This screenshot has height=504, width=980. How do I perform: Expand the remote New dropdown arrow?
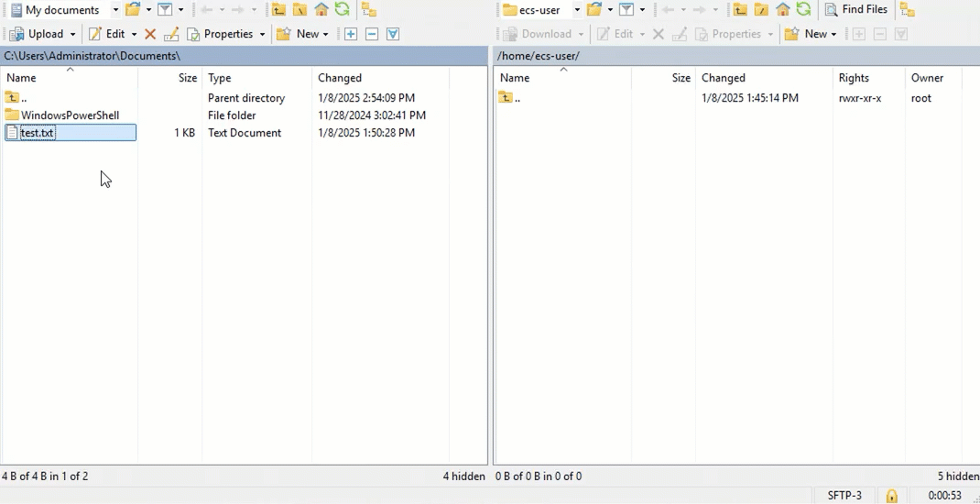(x=834, y=34)
